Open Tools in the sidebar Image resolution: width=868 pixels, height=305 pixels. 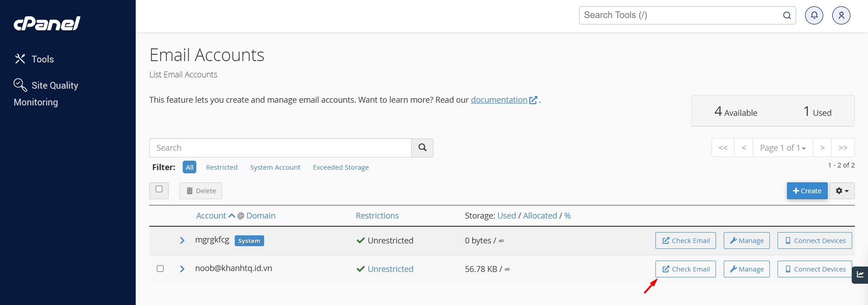[34, 59]
